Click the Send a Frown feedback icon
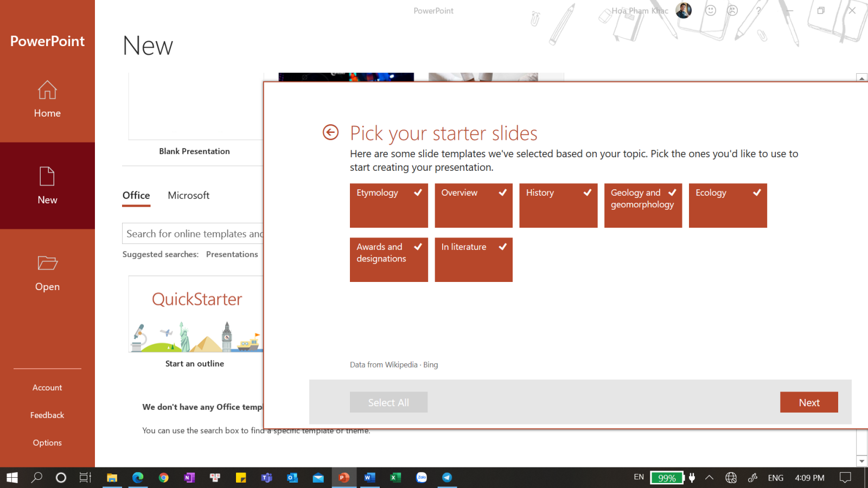This screenshot has height=488, width=868. coord(732,10)
